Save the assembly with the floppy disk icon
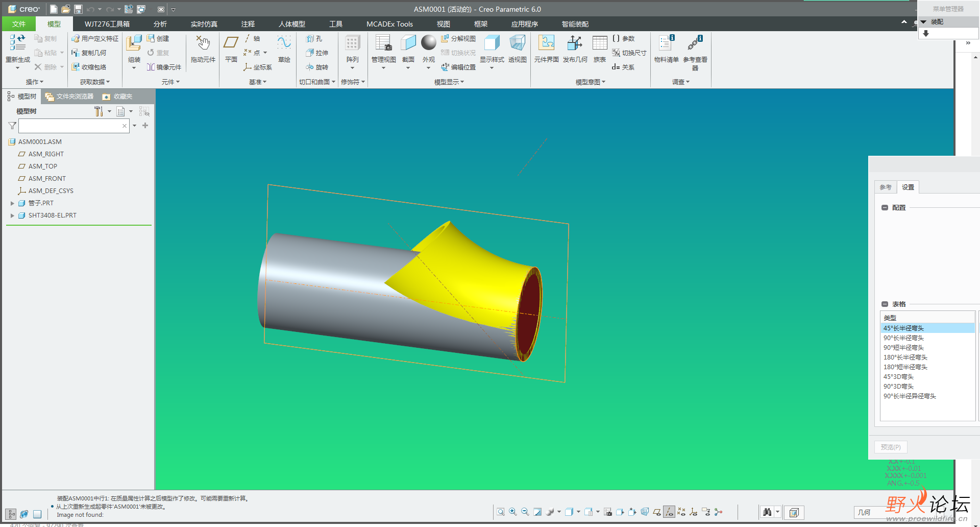Screen dimensions: 980x527 pos(78,9)
